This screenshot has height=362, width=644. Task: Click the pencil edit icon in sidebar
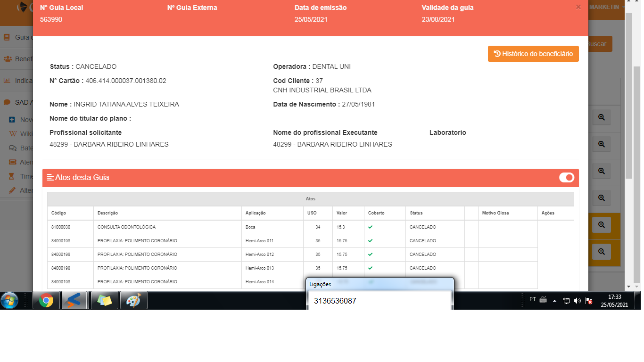click(x=12, y=190)
